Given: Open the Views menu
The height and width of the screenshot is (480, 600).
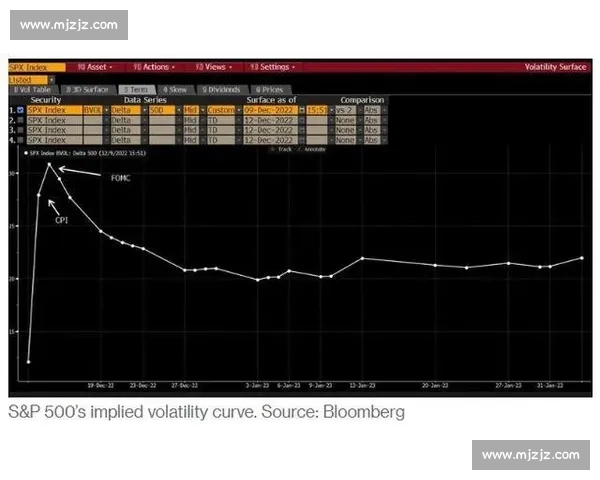Looking at the screenshot, I should click(x=211, y=67).
